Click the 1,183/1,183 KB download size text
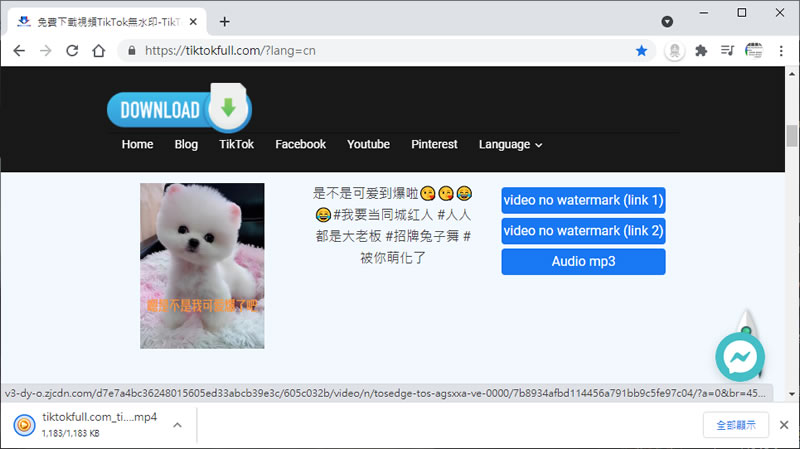The width and height of the screenshot is (800, 449). [x=70, y=433]
